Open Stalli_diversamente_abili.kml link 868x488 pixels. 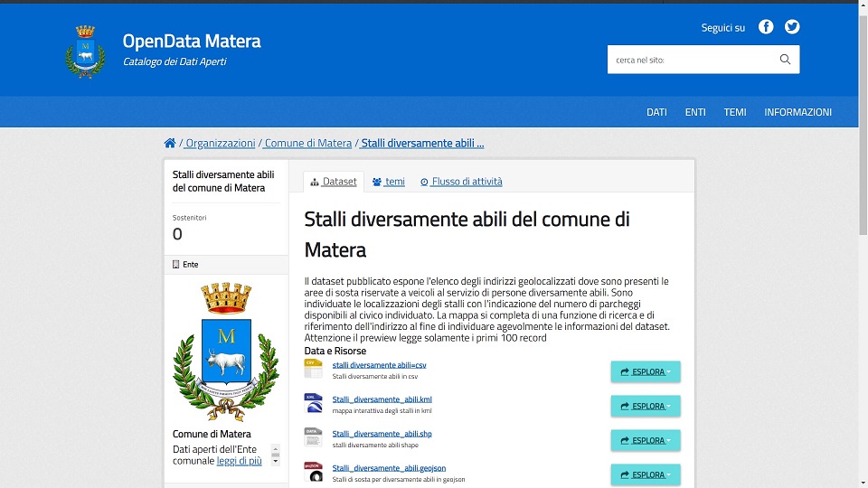coord(382,399)
